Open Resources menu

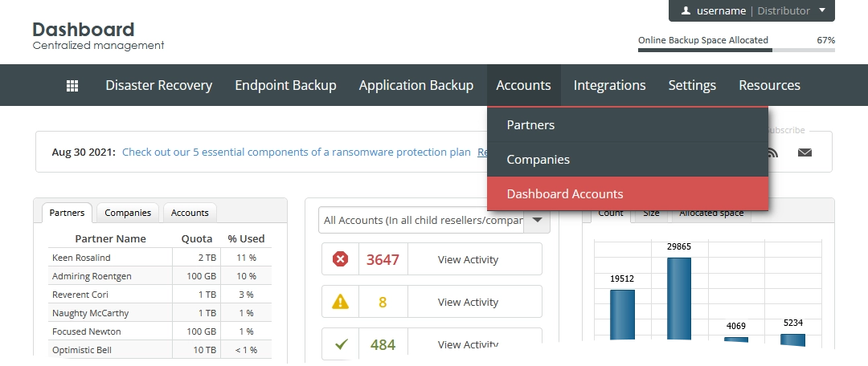pyautogui.click(x=769, y=85)
